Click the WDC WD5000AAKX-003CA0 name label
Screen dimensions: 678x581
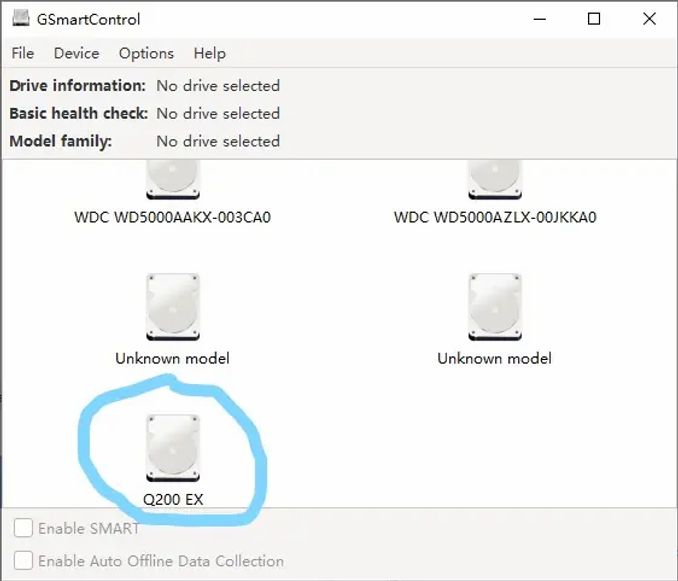tap(173, 217)
